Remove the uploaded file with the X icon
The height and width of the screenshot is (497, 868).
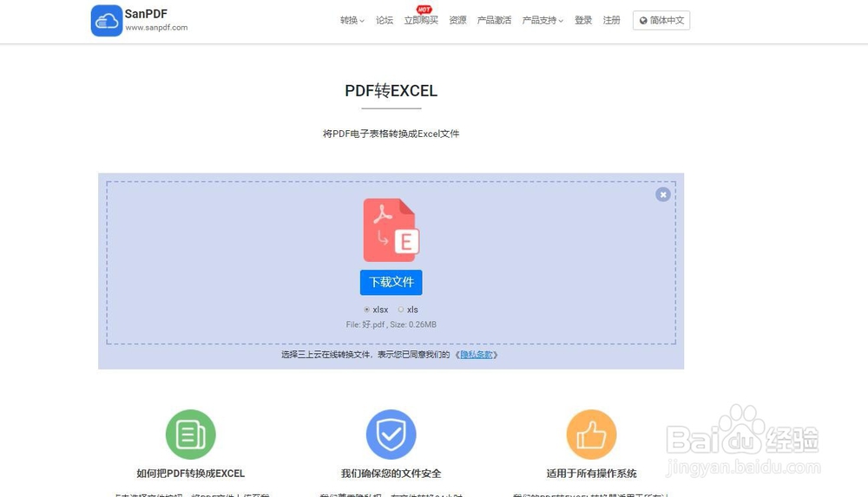(x=662, y=194)
